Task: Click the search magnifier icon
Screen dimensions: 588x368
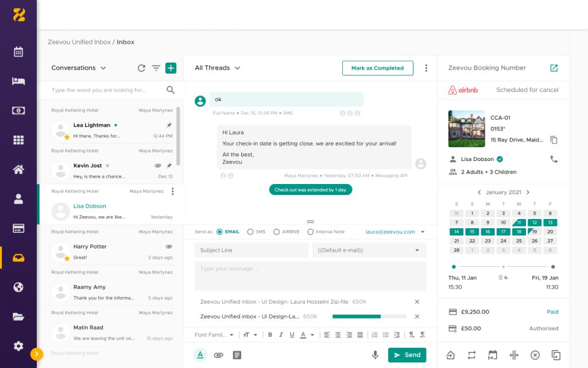Action: (x=171, y=90)
